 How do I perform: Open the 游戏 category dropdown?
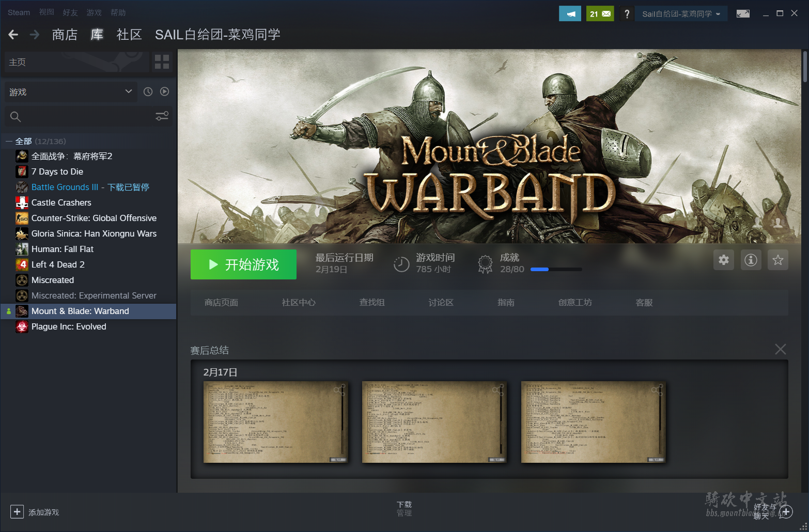tap(71, 92)
